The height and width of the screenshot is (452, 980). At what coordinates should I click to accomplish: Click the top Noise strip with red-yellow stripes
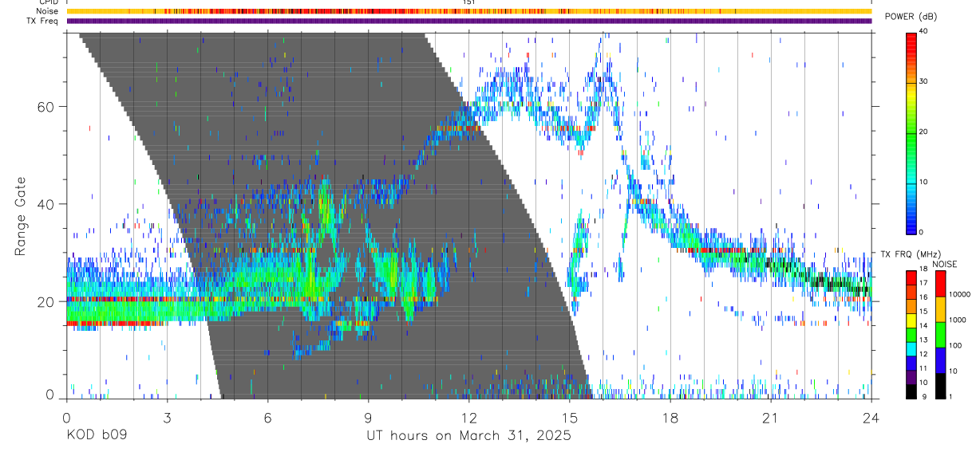[x=468, y=11]
